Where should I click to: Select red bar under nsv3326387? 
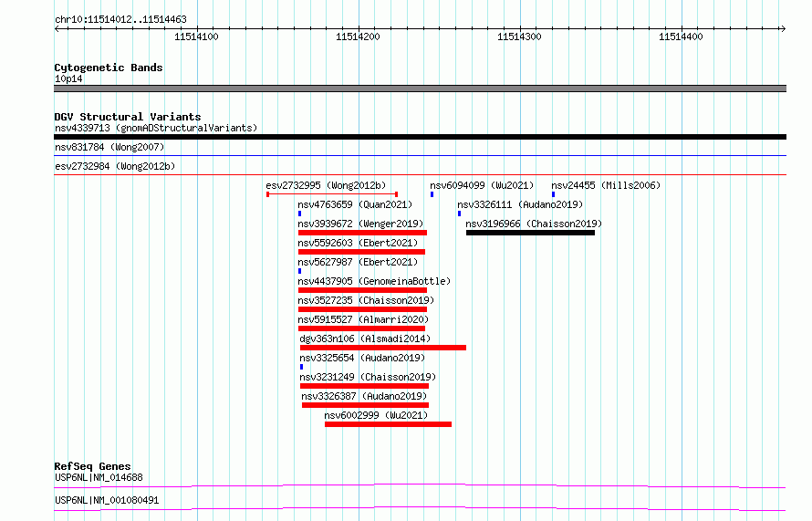tap(365, 405)
